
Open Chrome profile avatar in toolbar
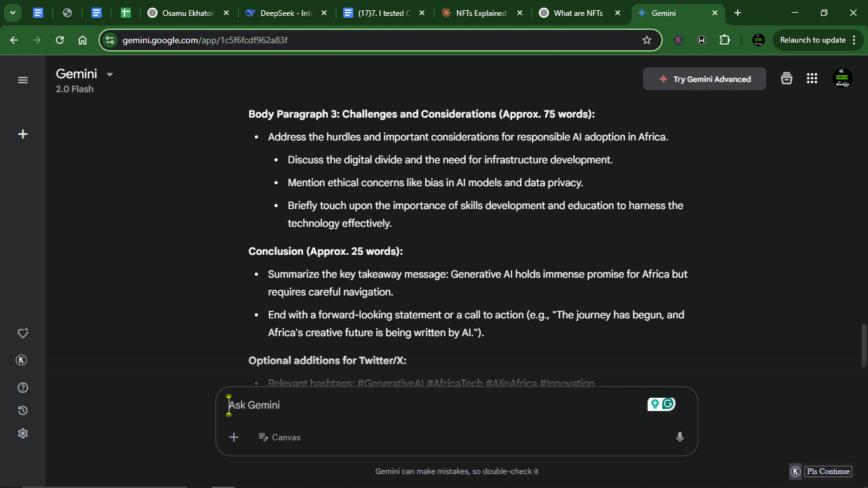pyautogui.click(x=758, y=40)
